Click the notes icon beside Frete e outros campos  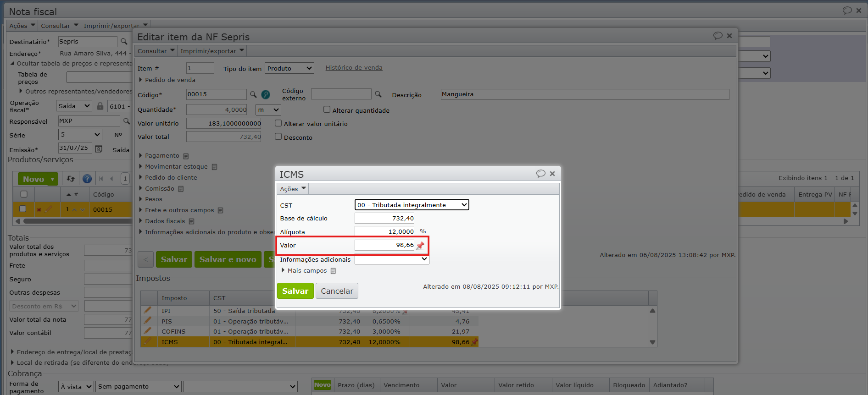point(221,210)
